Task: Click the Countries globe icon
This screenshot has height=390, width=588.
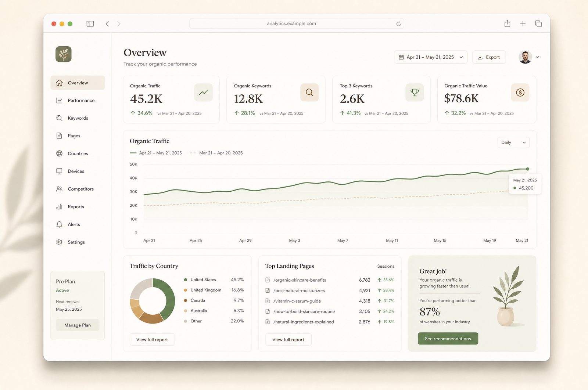Action: pyautogui.click(x=59, y=154)
